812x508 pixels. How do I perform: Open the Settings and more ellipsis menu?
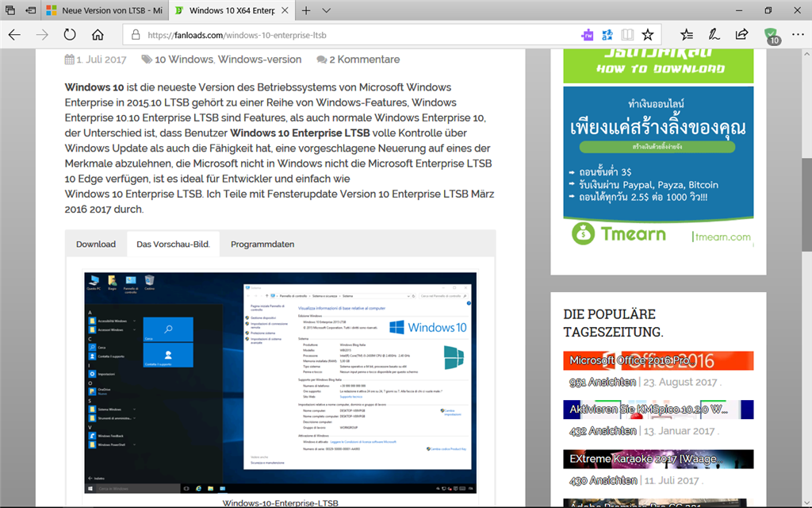click(798, 35)
